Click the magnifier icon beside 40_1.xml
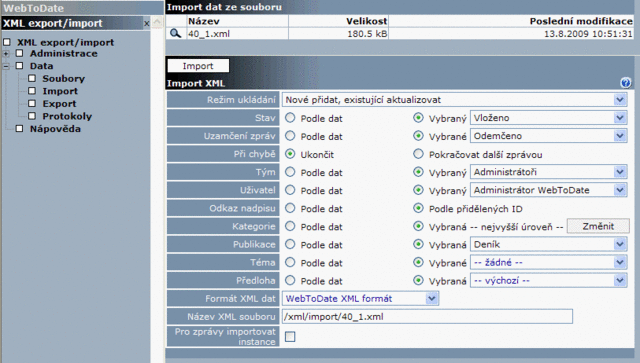The image size is (640, 363). coord(176,33)
